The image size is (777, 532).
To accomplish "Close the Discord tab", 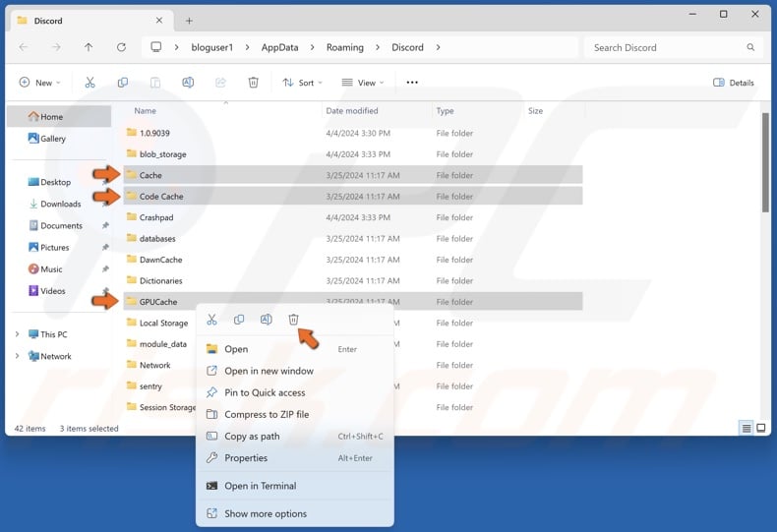I will pos(159,21).
